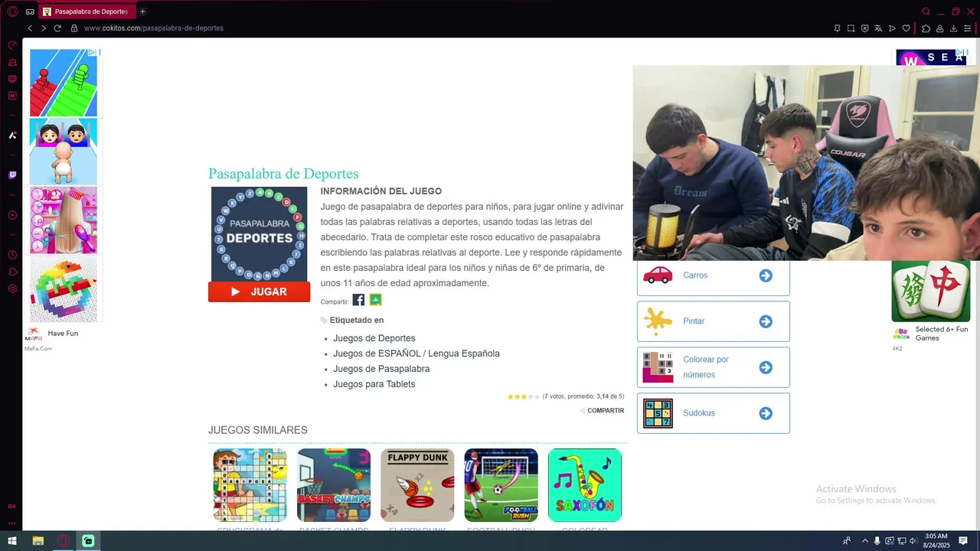Add page to bookmarks heart icon
The image size is (980, 551).
906,28
